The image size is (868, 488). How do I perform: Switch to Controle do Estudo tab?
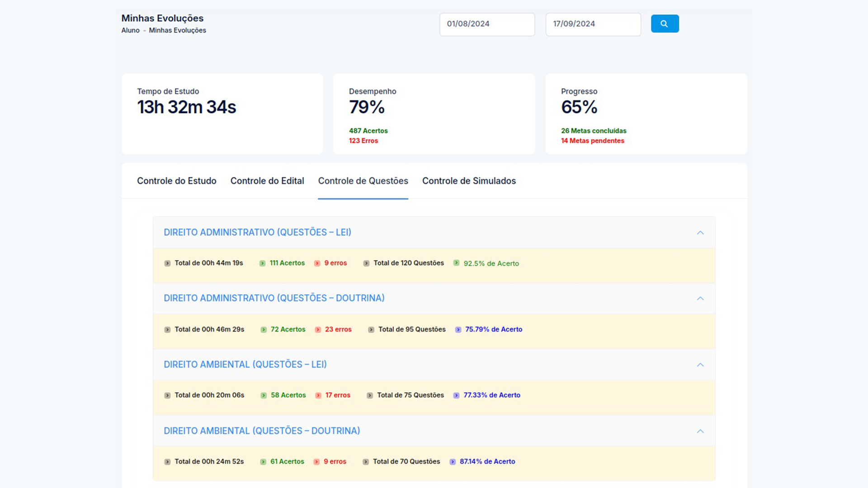click(177, 181)
